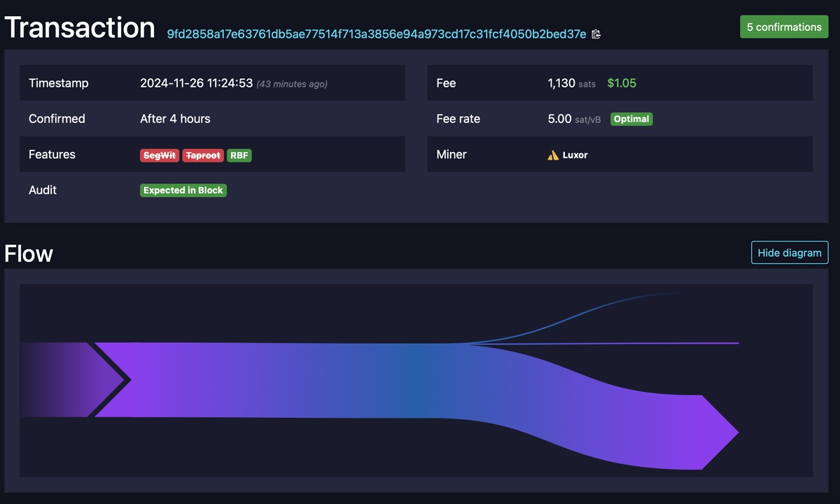Click the copy transaction ID icon
The width and height of the screenshot is (840, 504).
(x=596, y=34)
